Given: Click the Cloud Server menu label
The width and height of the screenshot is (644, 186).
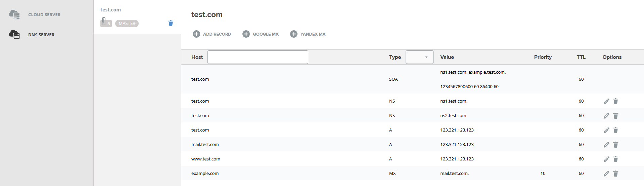Looking at the screenshot, I should pos(44,14).
